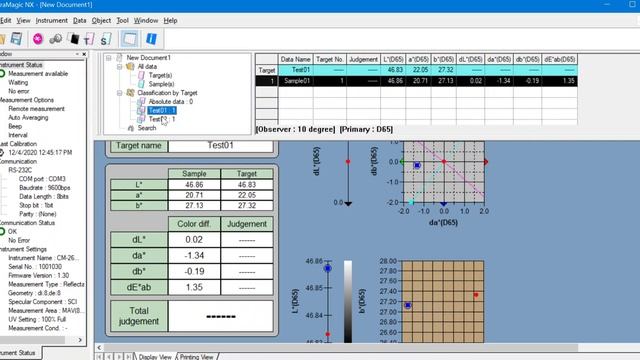
Task: Click the Search binoculars icon in tree
Action: tap(131, 128)
